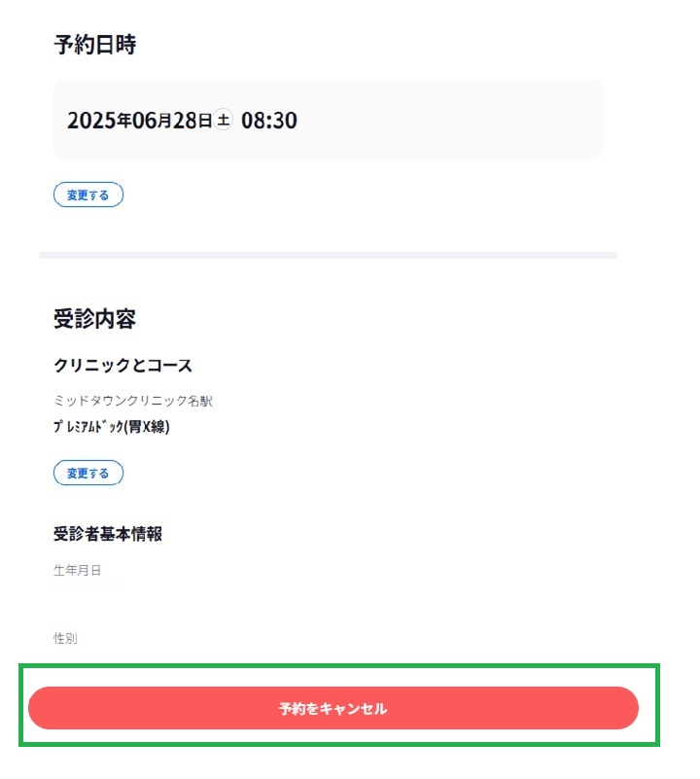
Task: Click the green outline around the cancel button
Action: (339, 666)
